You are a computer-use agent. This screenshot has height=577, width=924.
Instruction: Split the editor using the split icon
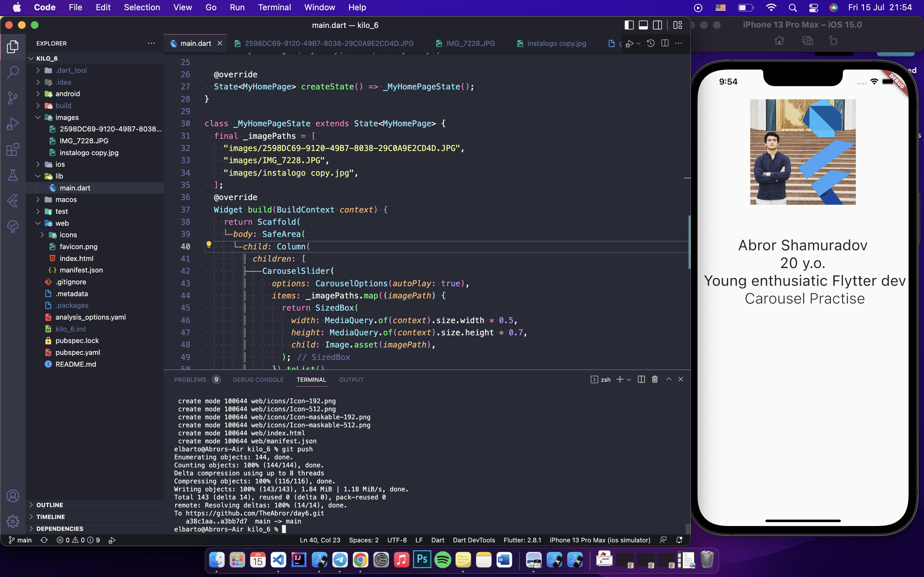coord(665,43)
